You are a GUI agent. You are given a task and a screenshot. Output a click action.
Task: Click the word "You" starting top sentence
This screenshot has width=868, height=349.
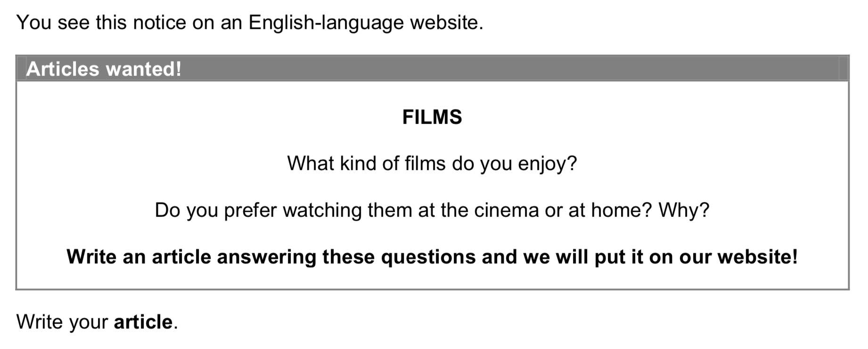point(33,23)
